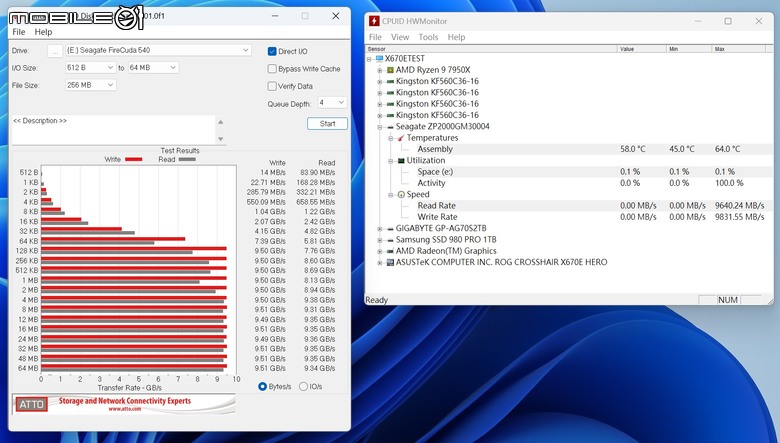Click the www.atto.com link in banner
This screenshot has height=443, width=780.
124,409
